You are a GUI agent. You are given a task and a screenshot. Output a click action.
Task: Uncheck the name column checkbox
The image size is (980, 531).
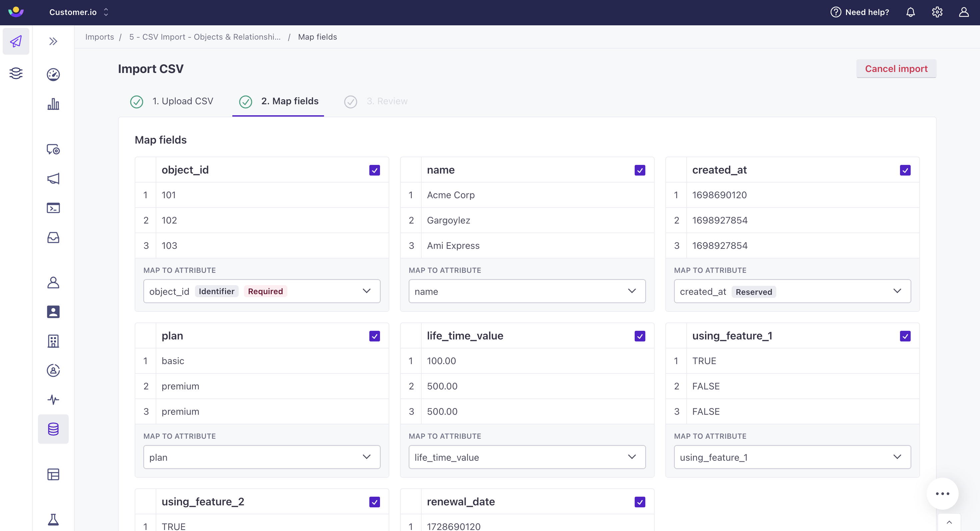pos(640,170)
